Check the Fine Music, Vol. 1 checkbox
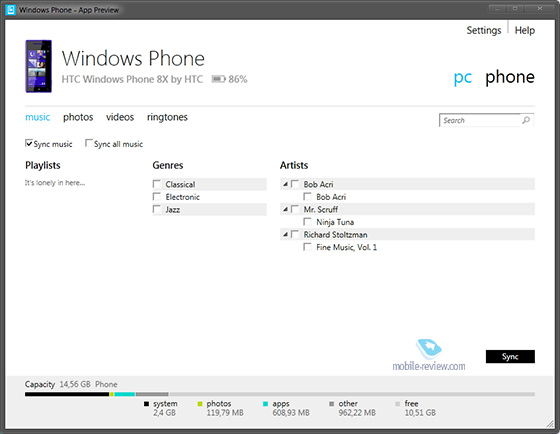 (307, 247)
